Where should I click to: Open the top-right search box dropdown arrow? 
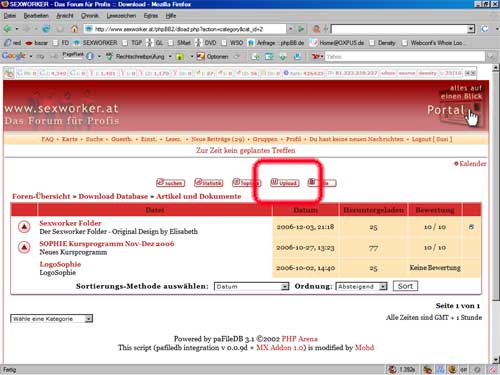click(x=471, y=29)
